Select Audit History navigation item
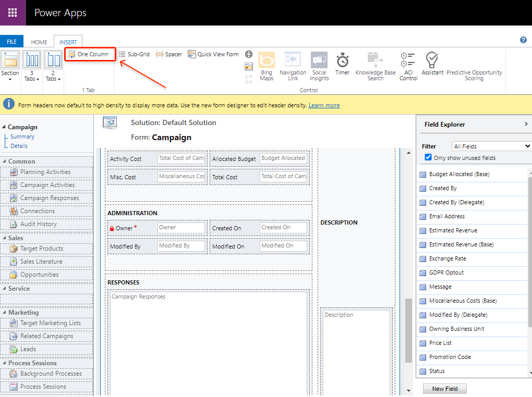Image resolution: width=532 pixels, height=397 pixels. click(x=46, y=224)
